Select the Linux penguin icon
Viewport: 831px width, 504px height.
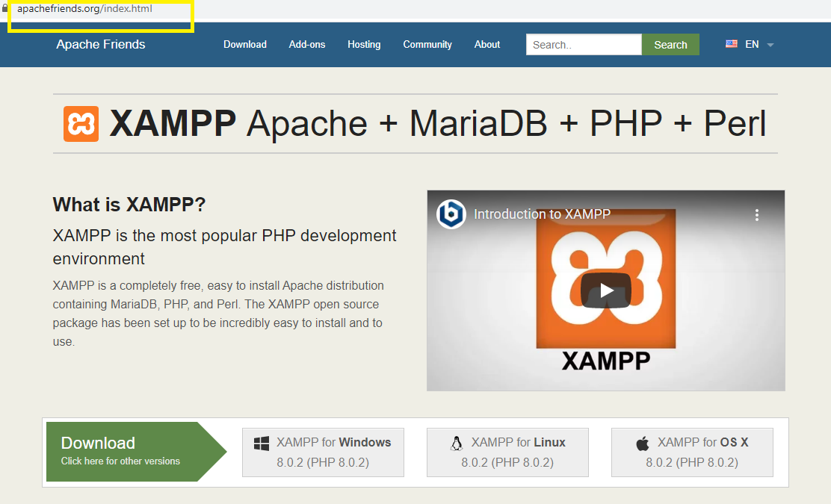(x=456, y=443)
